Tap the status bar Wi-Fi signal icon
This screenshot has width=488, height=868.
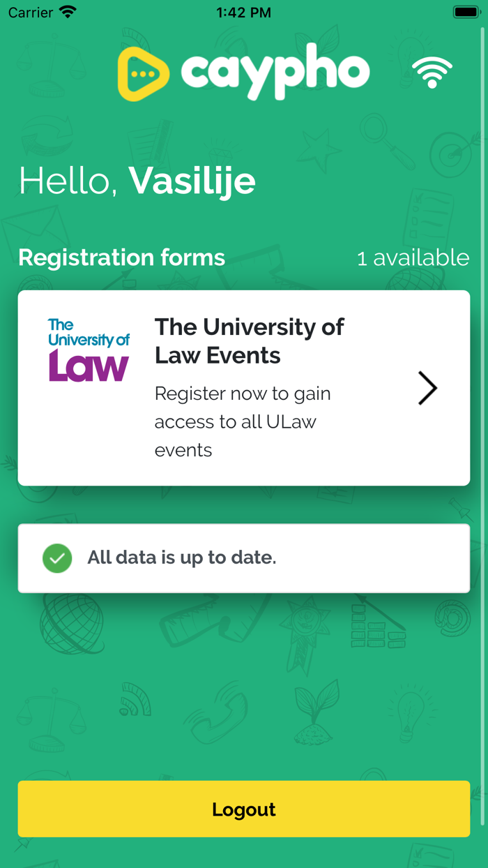point(68,13)
